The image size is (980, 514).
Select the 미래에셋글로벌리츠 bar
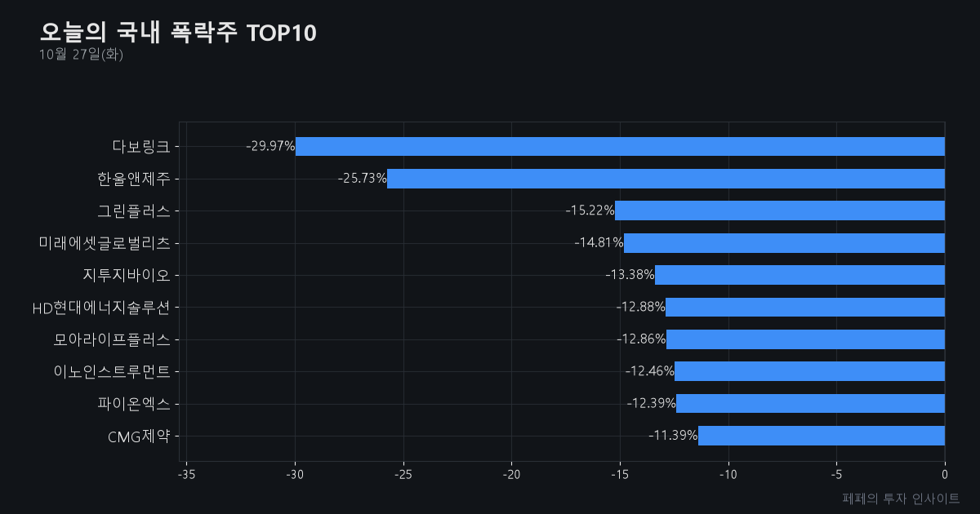[784, 242]
